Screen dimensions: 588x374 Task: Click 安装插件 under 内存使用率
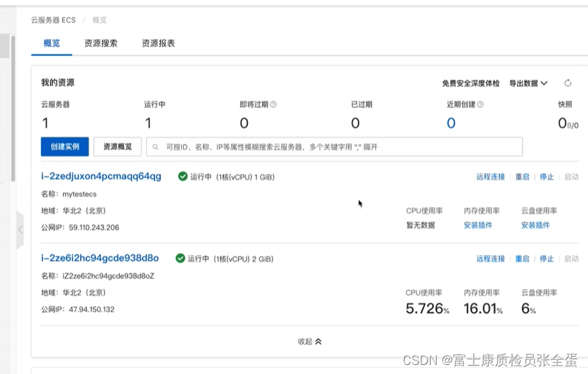[478, 225]
